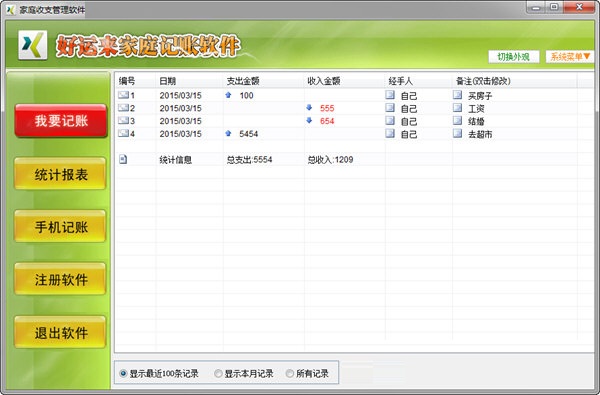Viewport: 600px width, 395px height.
Task: Click the date of record 3
Action: click(x=181, y=121)
